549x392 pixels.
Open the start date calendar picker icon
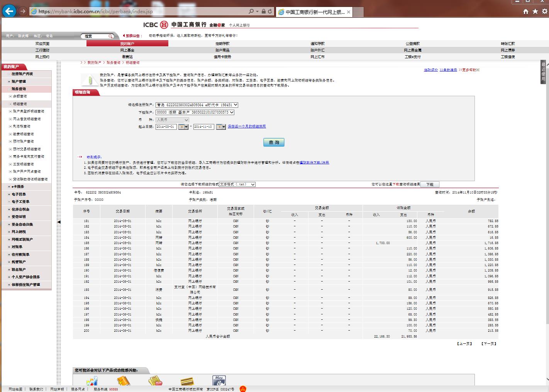click(183, 127)
